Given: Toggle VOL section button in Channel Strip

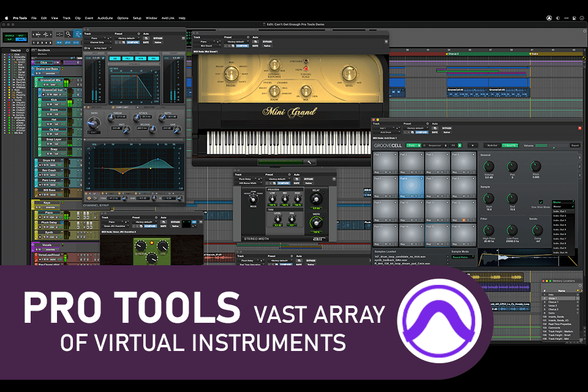Looking at the screenshot, I should click(x=153, y=59).
